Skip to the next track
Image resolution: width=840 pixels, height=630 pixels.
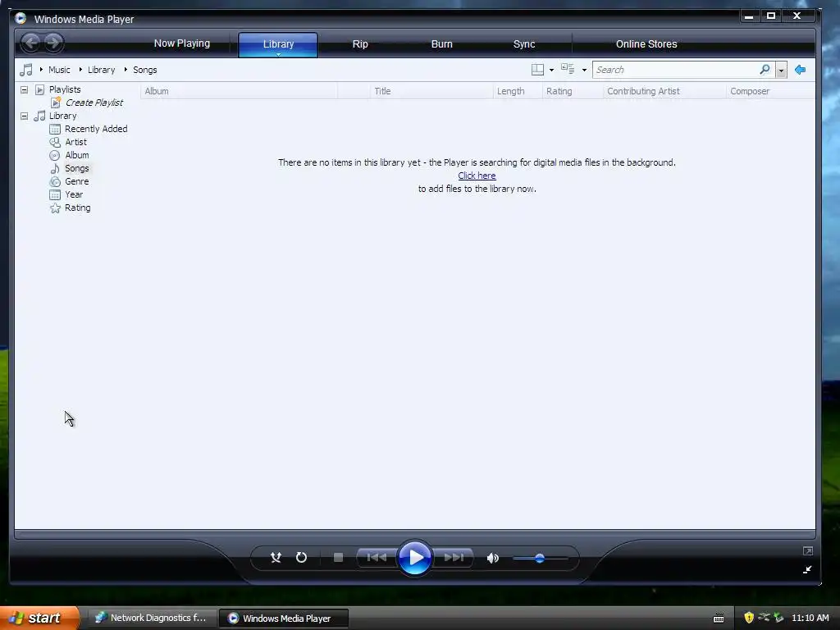coord(453,558)
